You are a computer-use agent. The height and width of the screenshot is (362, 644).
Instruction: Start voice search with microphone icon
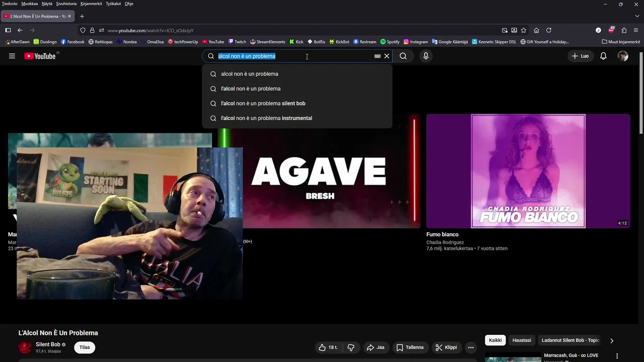(x=426, y=56)
